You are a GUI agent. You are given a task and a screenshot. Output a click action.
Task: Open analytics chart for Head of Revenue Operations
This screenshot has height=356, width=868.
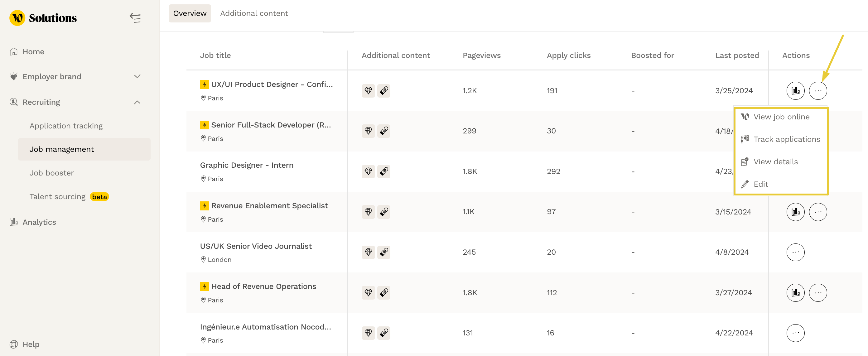point(795,293)
